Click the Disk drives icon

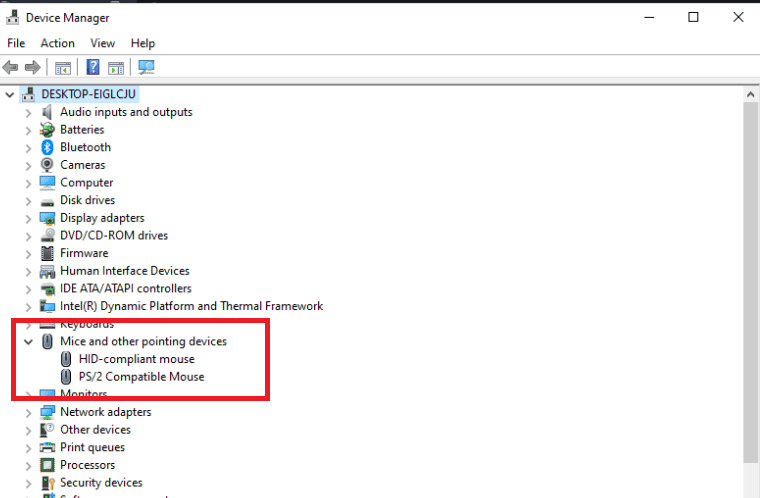[47, 202]
